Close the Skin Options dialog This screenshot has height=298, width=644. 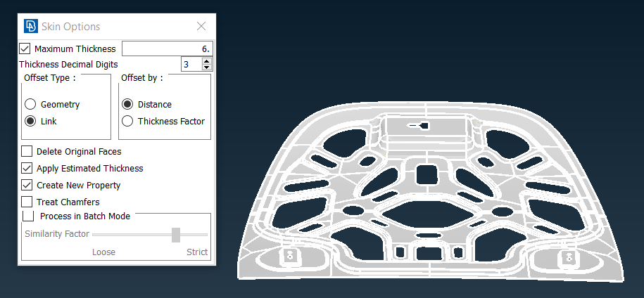[x=201, y=26]
